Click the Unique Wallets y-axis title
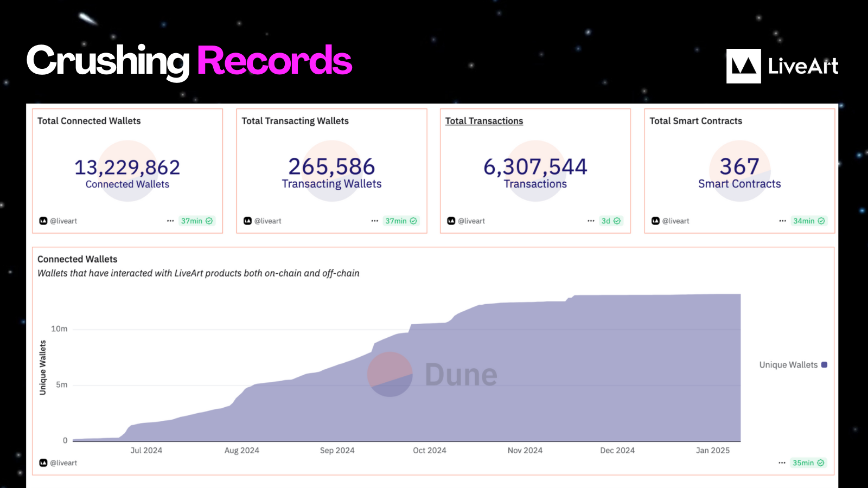This screenshot has width=868, height=488. click(x=43, y=368)
